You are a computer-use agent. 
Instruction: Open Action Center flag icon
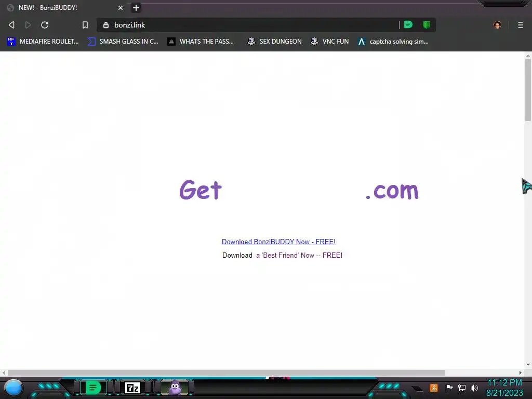click(449, 388)
